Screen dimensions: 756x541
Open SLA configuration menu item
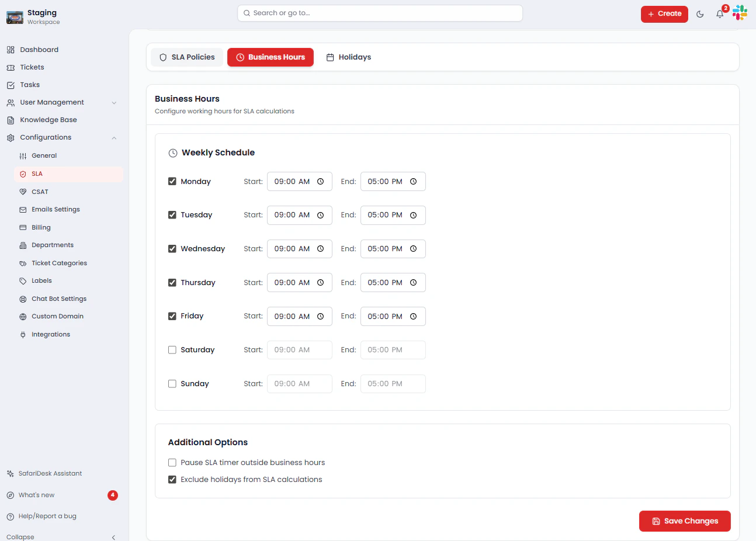tap(68, 174)
